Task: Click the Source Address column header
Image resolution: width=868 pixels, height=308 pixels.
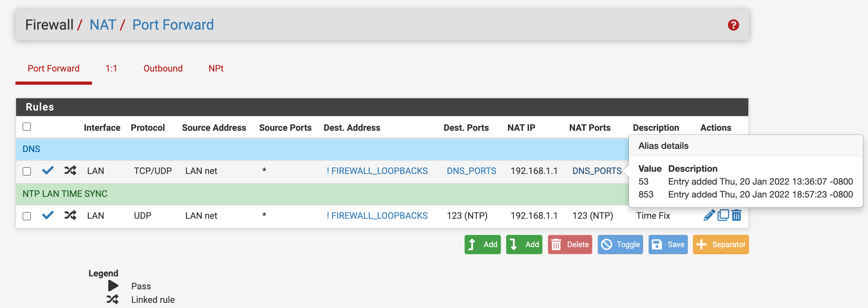Action: (x=214, y=128)
